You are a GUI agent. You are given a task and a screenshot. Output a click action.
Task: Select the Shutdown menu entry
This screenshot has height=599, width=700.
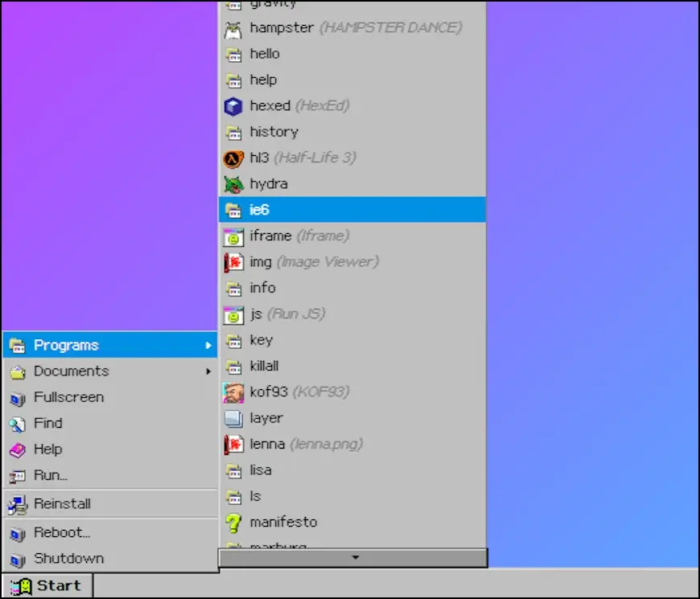pos(68,559)
